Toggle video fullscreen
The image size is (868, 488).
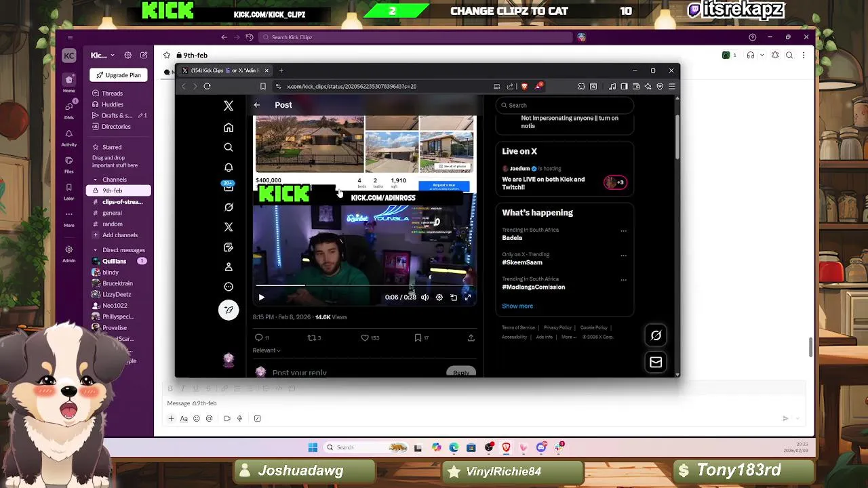tap(467, 298)
